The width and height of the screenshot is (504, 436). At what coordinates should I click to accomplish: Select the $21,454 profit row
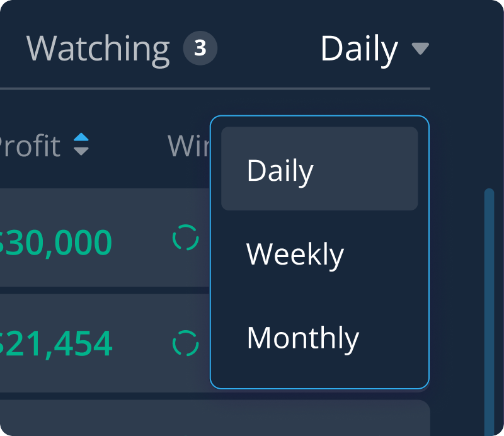[105, 343]
